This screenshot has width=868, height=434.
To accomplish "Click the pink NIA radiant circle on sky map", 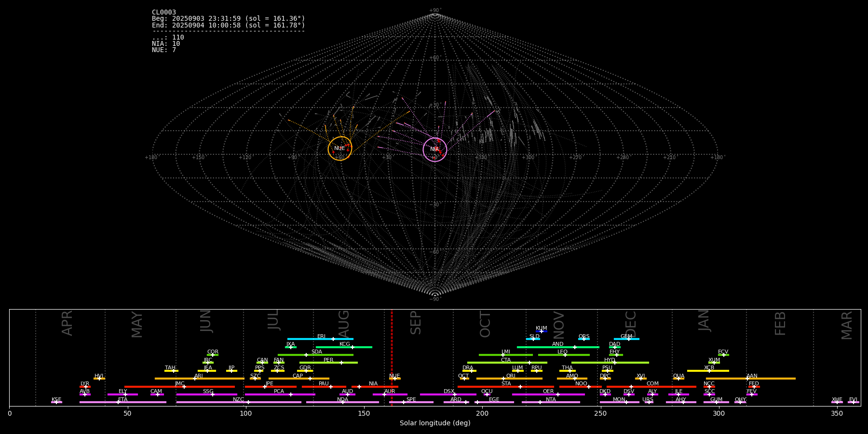I will [x=435, y=149].
